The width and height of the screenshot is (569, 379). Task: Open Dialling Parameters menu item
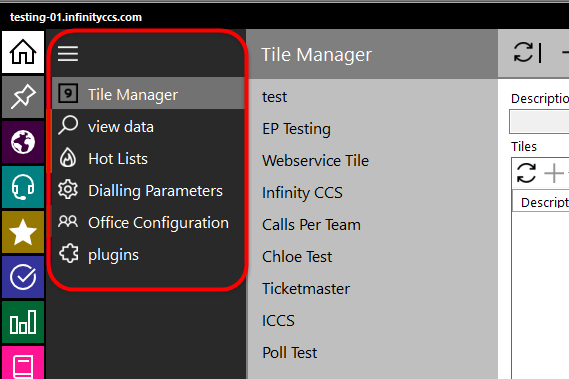click(148, 190)
